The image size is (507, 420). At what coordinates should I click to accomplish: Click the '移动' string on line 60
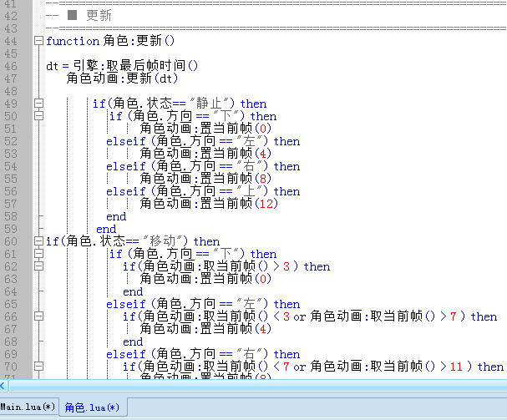[x=165, y=241]
